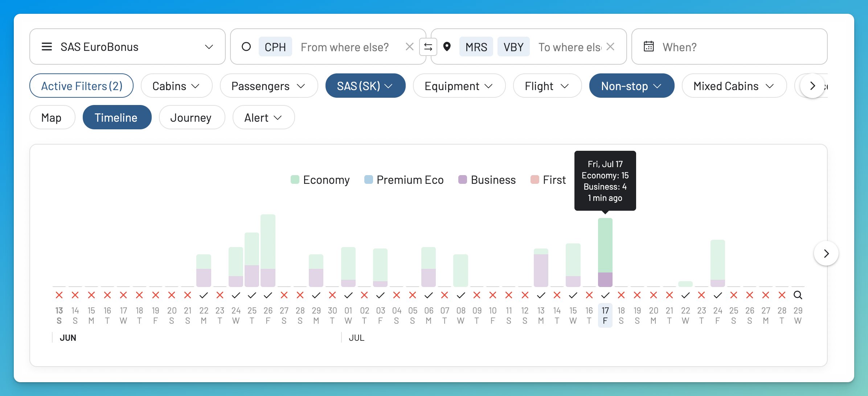The image size is (868, 396).
Task: Open the Non-stop filter dropdown
Action: [x=632, y=86]
